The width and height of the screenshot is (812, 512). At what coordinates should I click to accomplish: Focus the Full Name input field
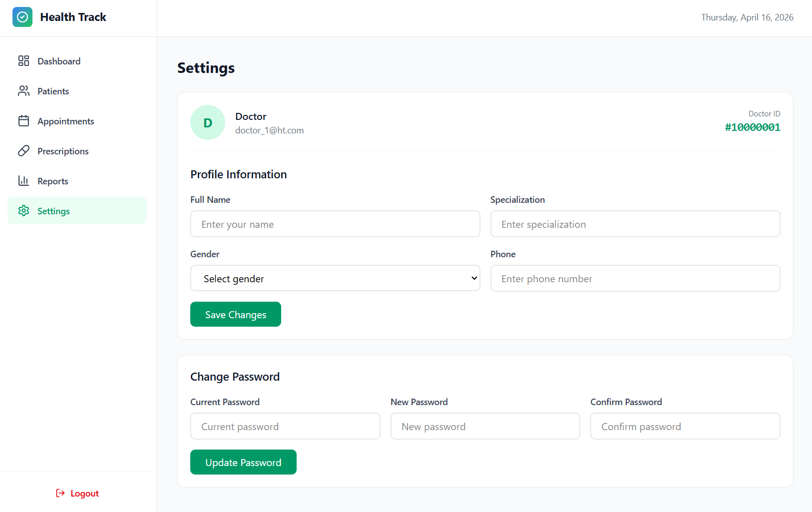pos(335,224)
